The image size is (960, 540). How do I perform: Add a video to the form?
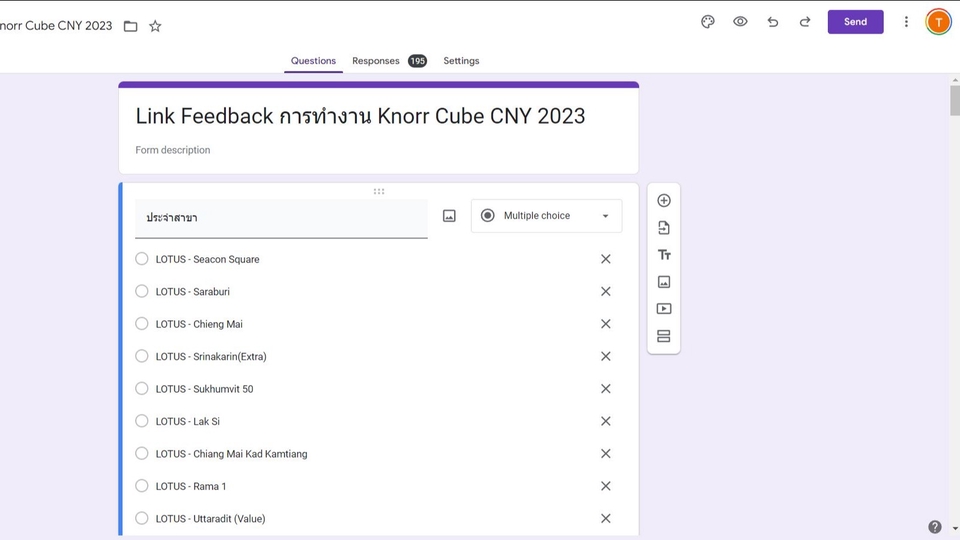click(x=664, y=309)
